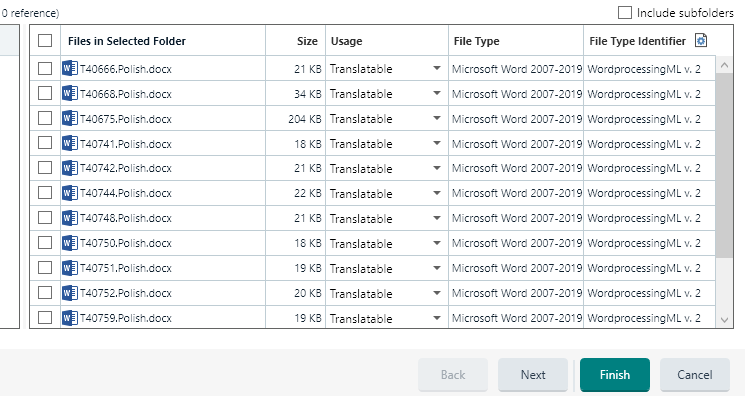Open Usage dropdown for T40752.Polish.docx
Image resolution: width=745 pixels, height=396 pixels.
point(437,293)
